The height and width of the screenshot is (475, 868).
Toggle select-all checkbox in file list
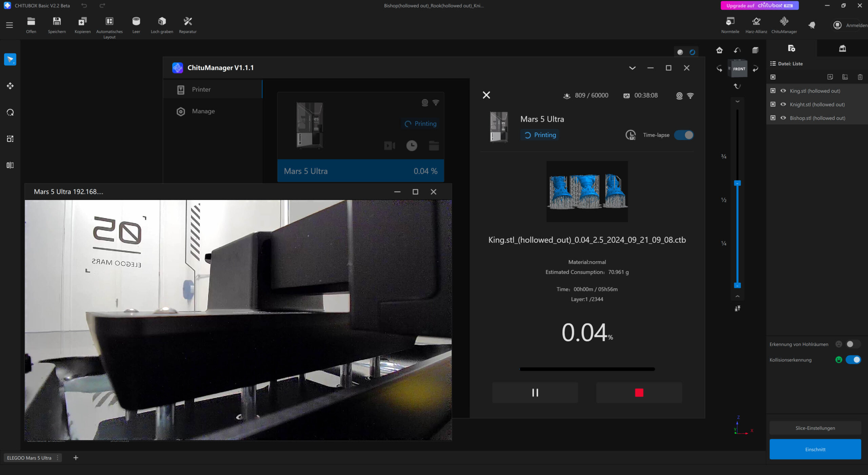tap(773, 77)
